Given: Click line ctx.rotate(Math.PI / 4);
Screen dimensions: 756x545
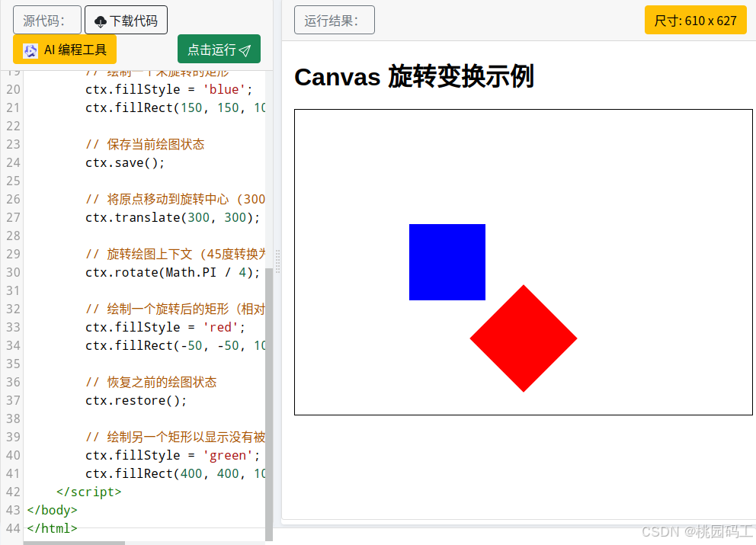Looking at the screenshot, I should coord(172,273).
